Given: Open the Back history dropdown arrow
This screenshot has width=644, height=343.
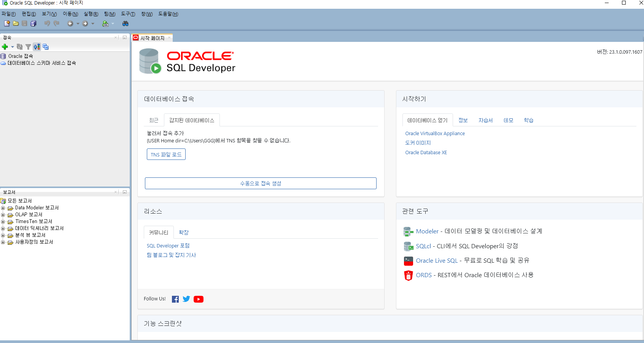Looking at the screenshot, I should [78, 24].
